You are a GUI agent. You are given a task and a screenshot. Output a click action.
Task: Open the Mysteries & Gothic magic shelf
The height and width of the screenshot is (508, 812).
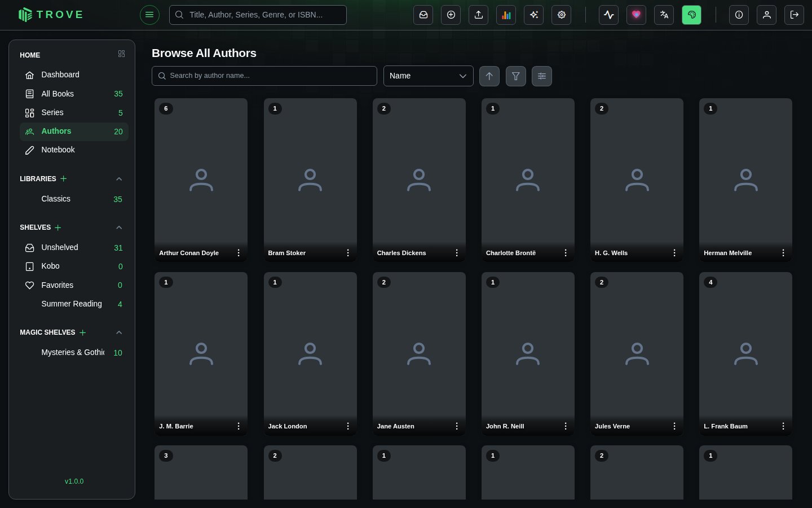(x=74, y=353)
